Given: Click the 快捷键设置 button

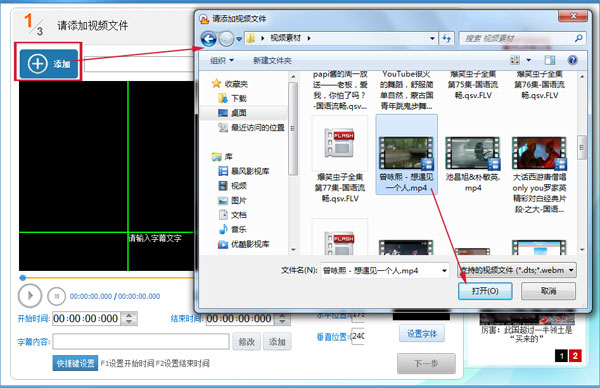Looking at the screenshot, I should [x=75, y=363].
